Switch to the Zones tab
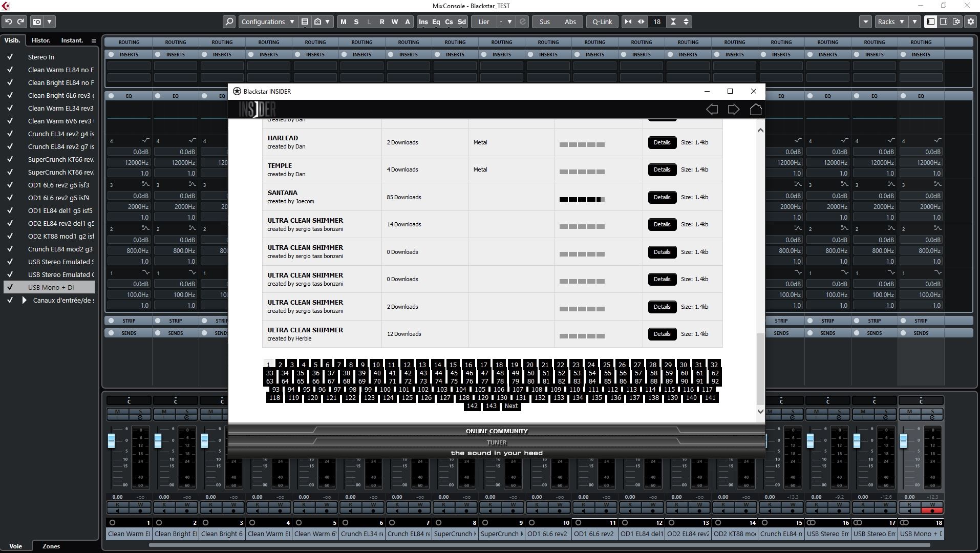Image resolution: width=980 pixels, height=553 pixels. (x=51, y=546)
